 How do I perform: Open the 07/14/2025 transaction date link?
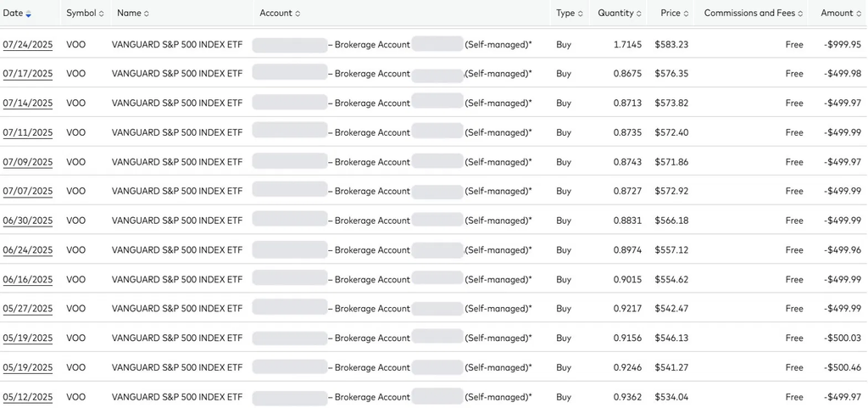pyautogui.click(x=28, y=103)
